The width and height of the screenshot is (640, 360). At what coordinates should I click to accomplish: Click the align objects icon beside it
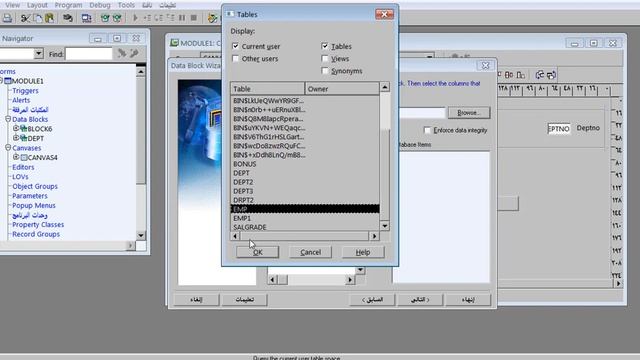509,75
